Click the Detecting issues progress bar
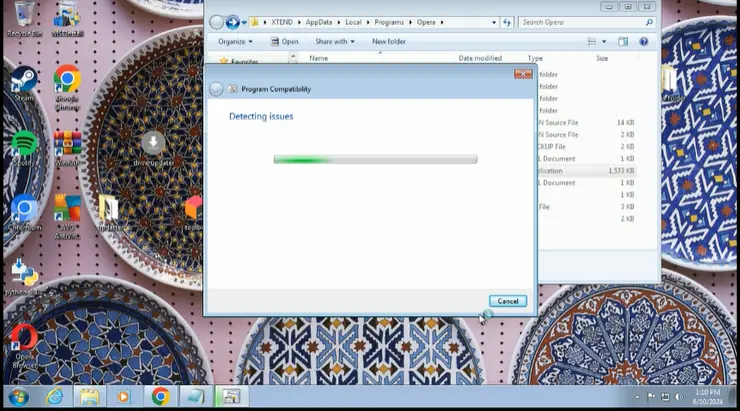Viewport: 740px width, 411px height. tap(376, 159)
